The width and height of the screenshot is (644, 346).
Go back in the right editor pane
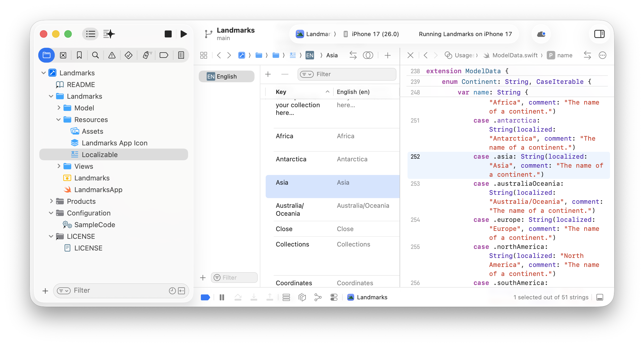click(x=426, y=55)
